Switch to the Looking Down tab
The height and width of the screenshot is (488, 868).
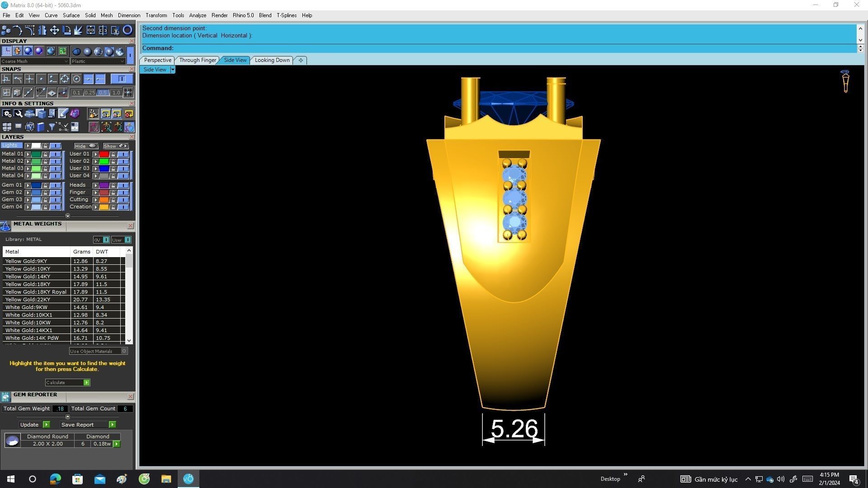pos(272,60)
